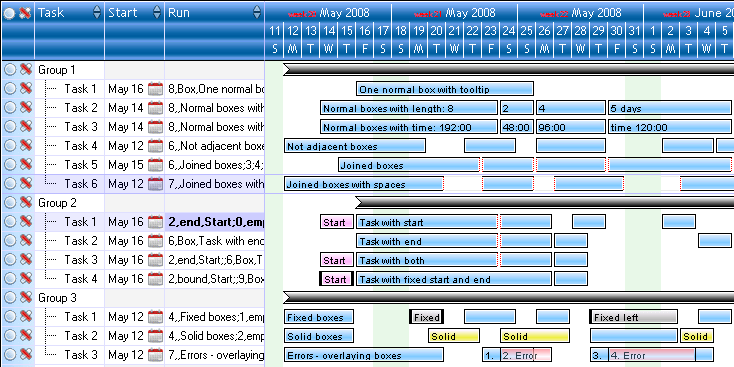Delete the row starting 'Errors - overlaying'
The width and height of the screenshot is (734, 367).
pos(26,355)
